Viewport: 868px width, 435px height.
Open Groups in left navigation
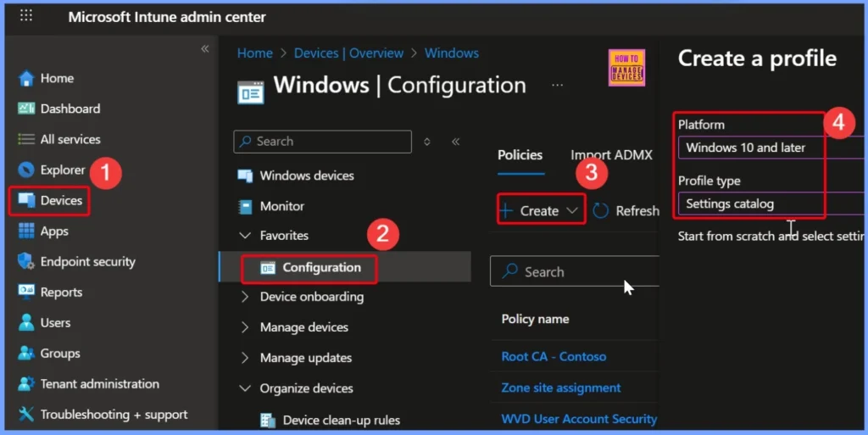[x=60, y=353]
